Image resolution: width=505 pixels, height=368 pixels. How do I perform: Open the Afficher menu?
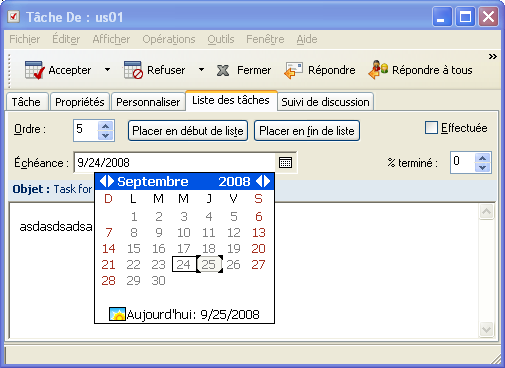coord(111,39)
